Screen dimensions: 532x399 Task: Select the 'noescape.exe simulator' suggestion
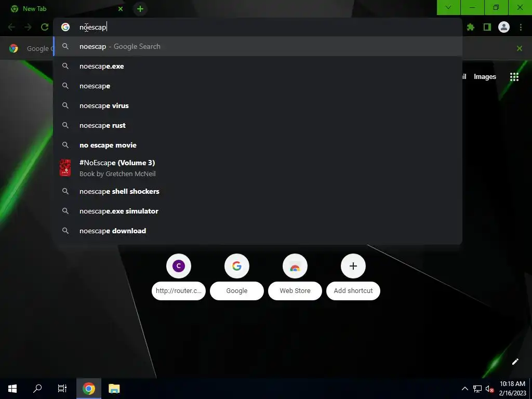click(258, 211)
